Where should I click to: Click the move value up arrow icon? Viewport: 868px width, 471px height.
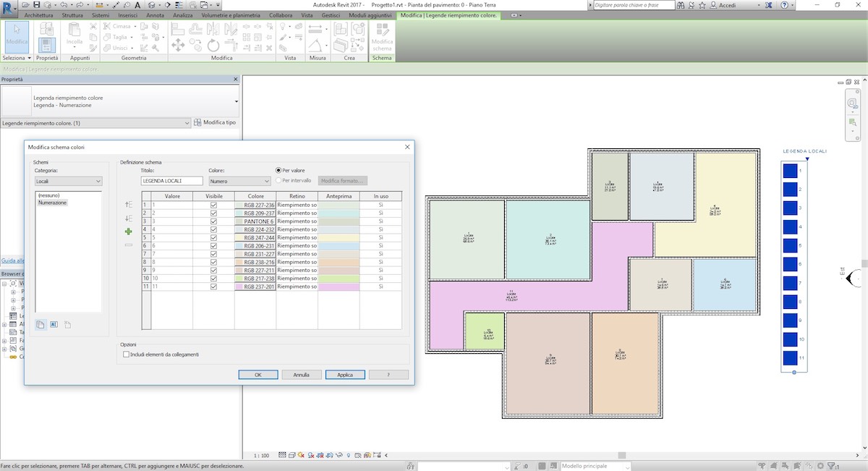128,205
